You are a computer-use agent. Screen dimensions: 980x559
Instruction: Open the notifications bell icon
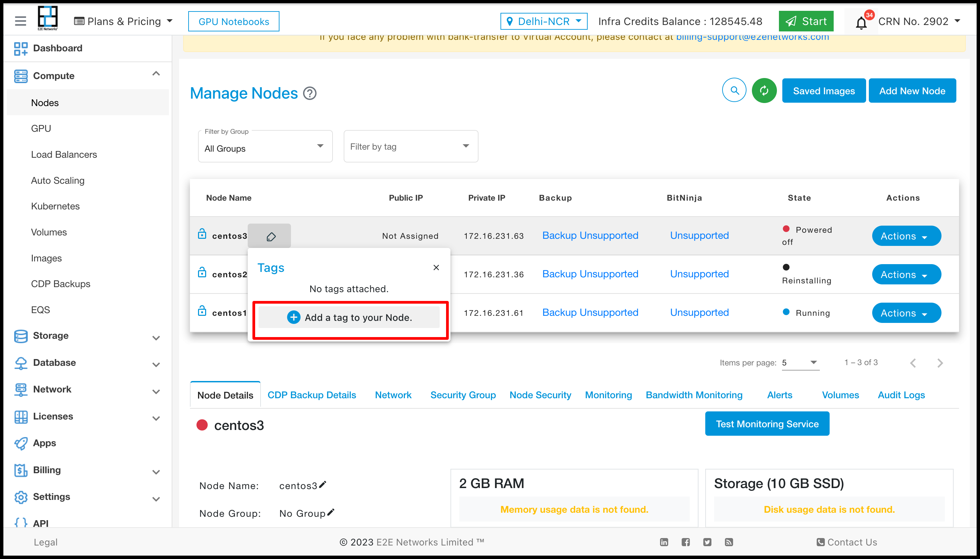pos(861,22)
